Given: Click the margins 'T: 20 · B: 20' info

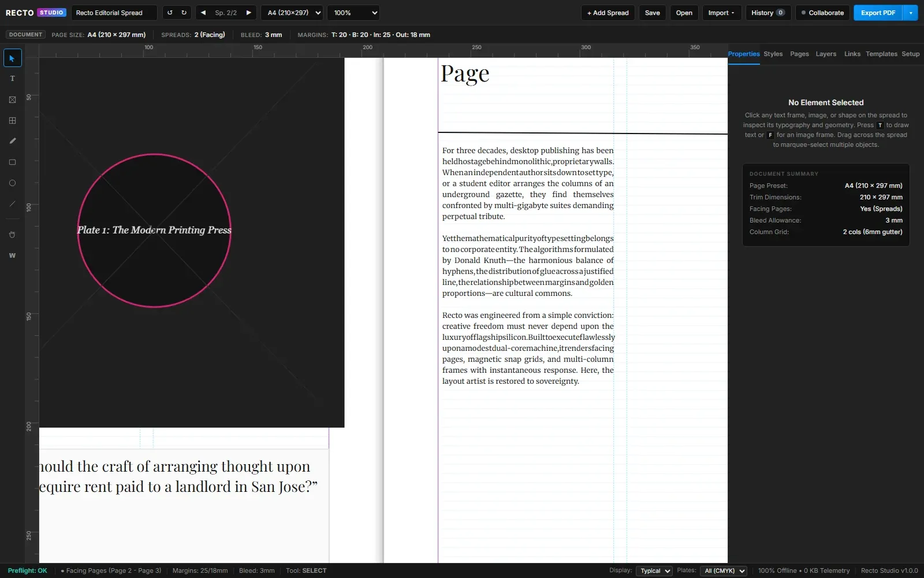Looking at the screenshot, I should 364,35.
